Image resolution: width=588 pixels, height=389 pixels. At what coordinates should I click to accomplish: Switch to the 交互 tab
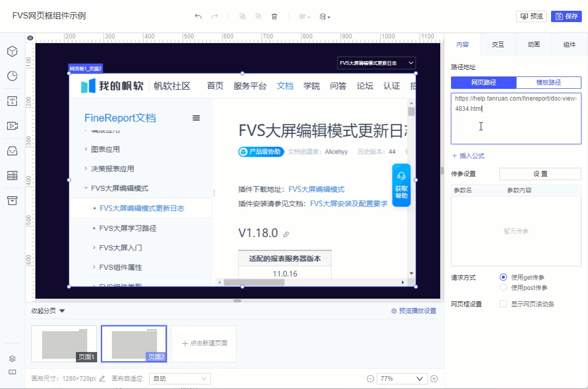pos(498,45)
